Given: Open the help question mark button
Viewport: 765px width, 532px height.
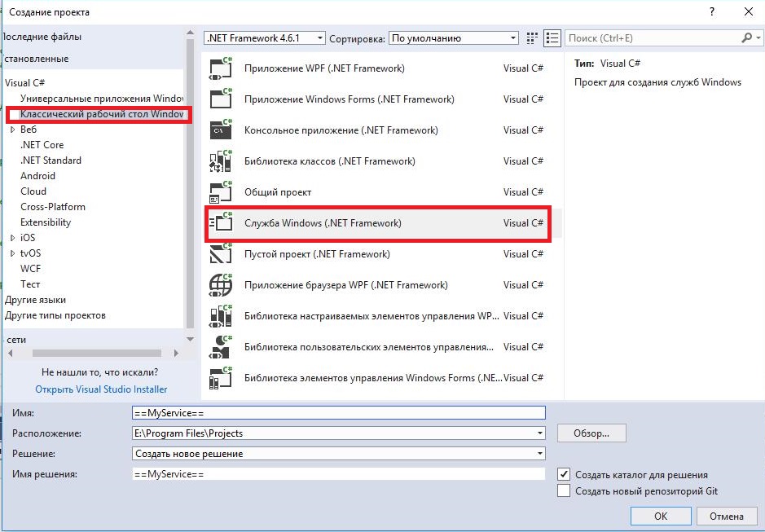Looking at the screenshot, I should pyautogui.click(x=712, y=11).
